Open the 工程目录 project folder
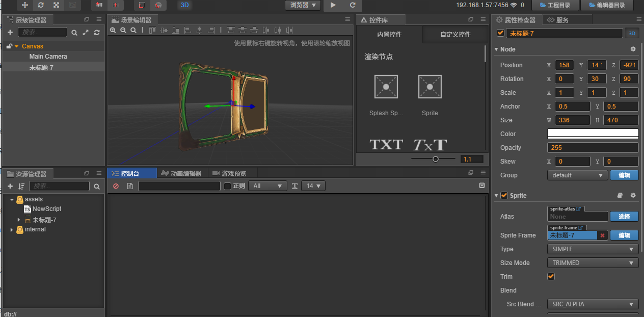This screenshot has height=317, width=644. click(555, 5)
